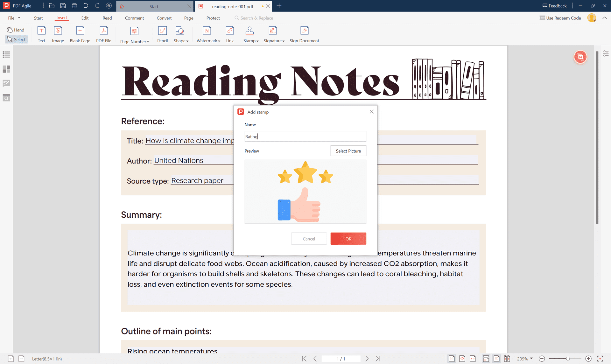The width and height of the screenshot is (611, 364).
Task: Go to previous page
Action: tap(315, 359)
